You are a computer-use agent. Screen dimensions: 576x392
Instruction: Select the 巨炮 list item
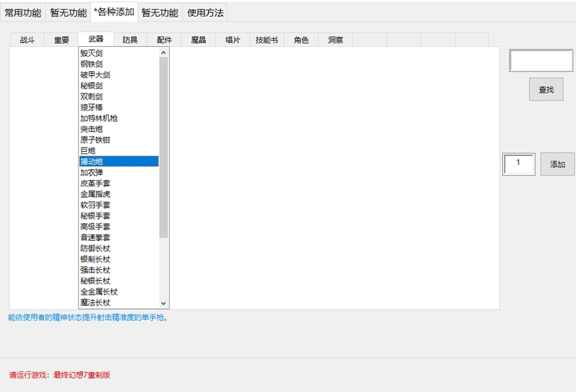[119, 151]
